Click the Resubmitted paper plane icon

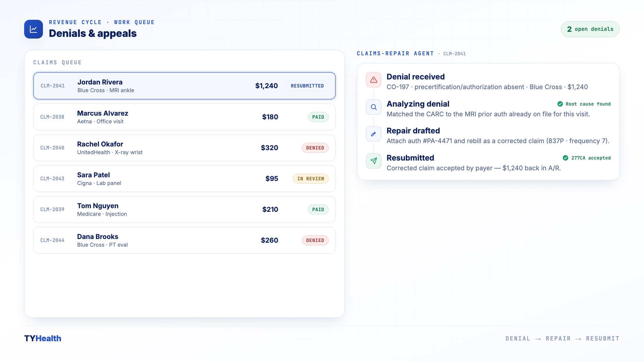pos(374,161)
